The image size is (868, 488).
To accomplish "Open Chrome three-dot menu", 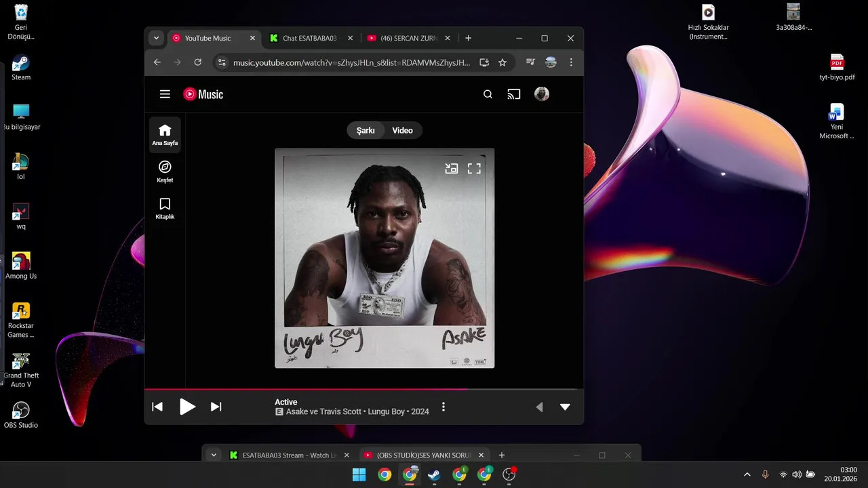I will [571, 62].
